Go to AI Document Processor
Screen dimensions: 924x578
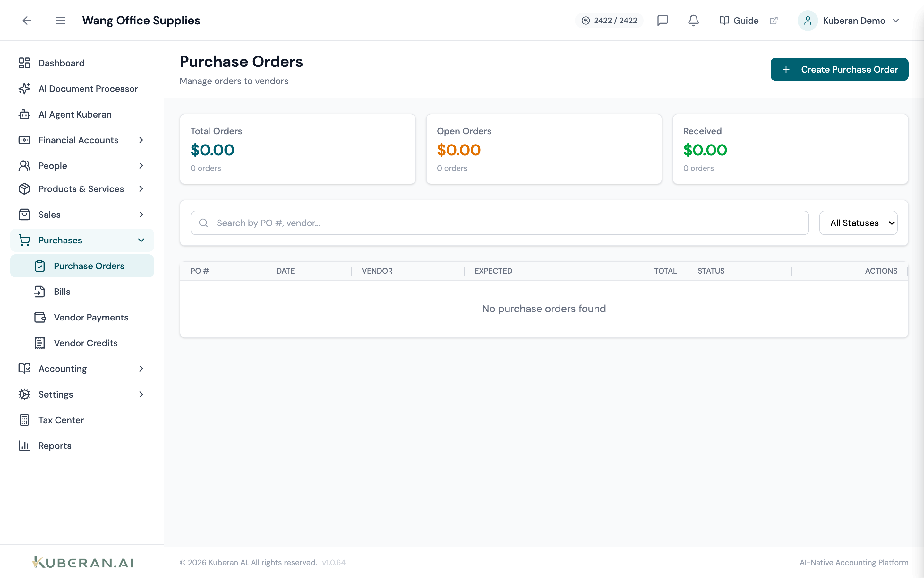pyautogui.click(x=82, y=89)
